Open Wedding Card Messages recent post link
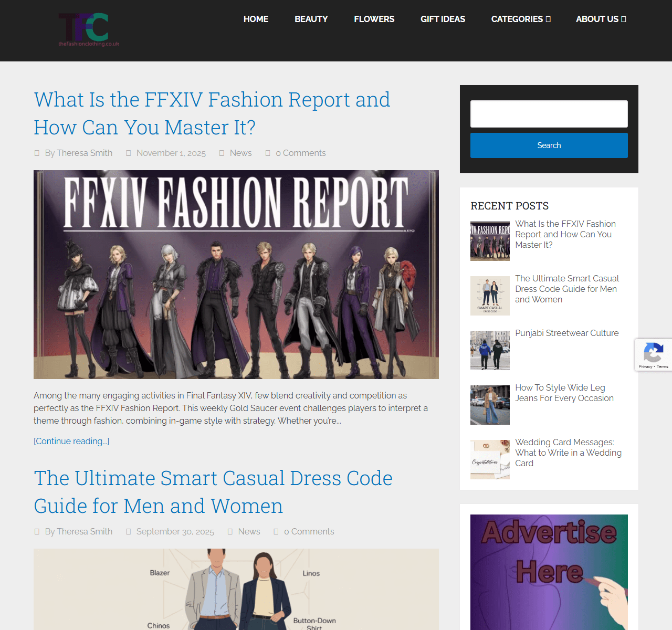 pyautogui.click(x=568, y=453)
